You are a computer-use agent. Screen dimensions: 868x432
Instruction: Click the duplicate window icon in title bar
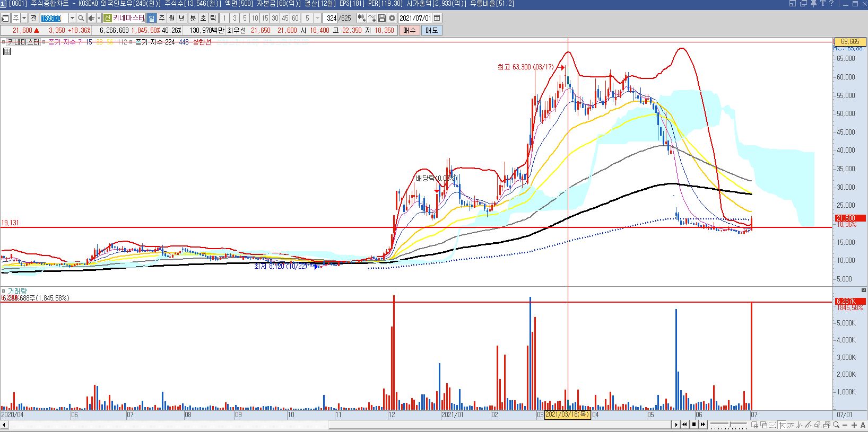[x=804, y=4]
